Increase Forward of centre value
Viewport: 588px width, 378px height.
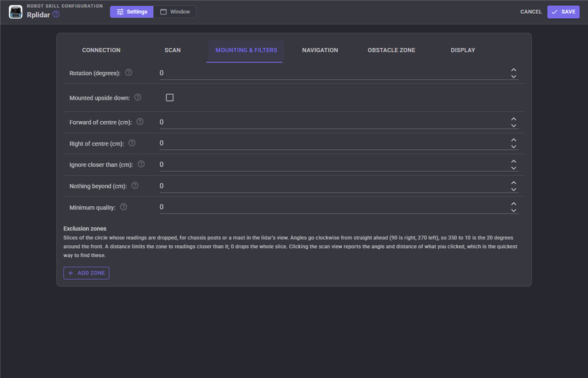(514, 119)
